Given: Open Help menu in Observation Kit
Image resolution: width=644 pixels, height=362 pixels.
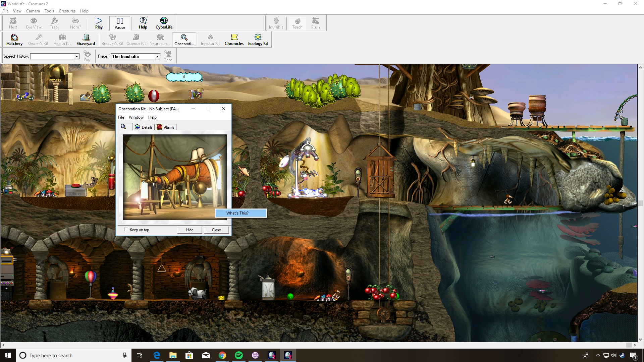Looking at the screenshot, I should coord(152,117).
